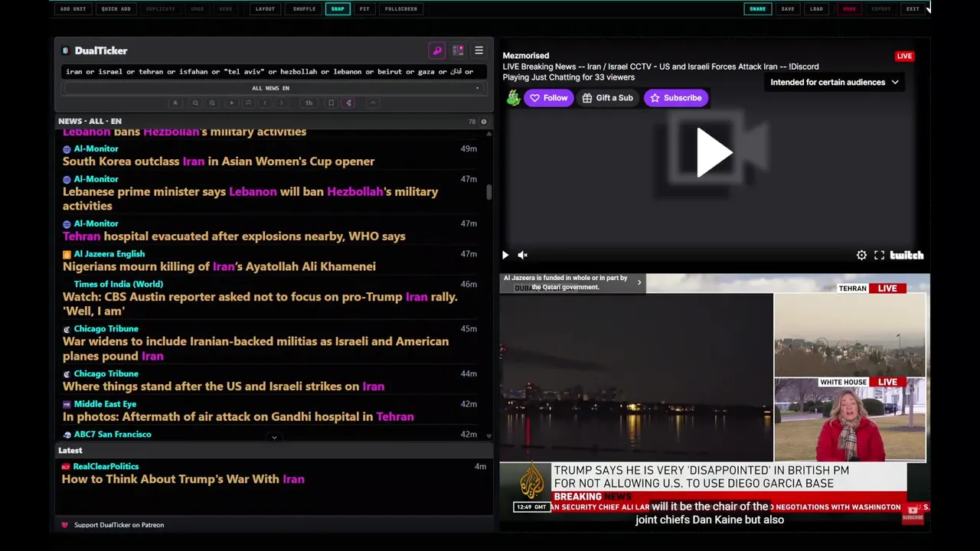Toggle the SNAP option
The width and height of the screenshot is (980, 551).
click(x=338, y=9)
